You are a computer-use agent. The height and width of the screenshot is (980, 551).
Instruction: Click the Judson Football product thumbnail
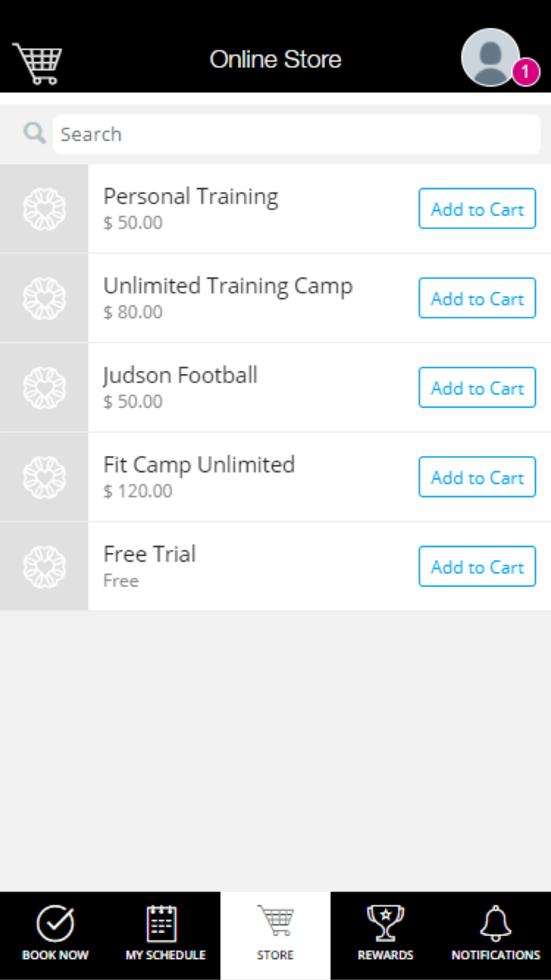click(44, 388)
